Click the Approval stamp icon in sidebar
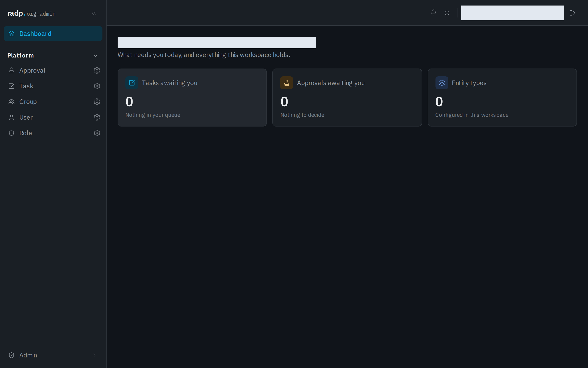Screen dimensions: 588x368 [x=11, y=70]
